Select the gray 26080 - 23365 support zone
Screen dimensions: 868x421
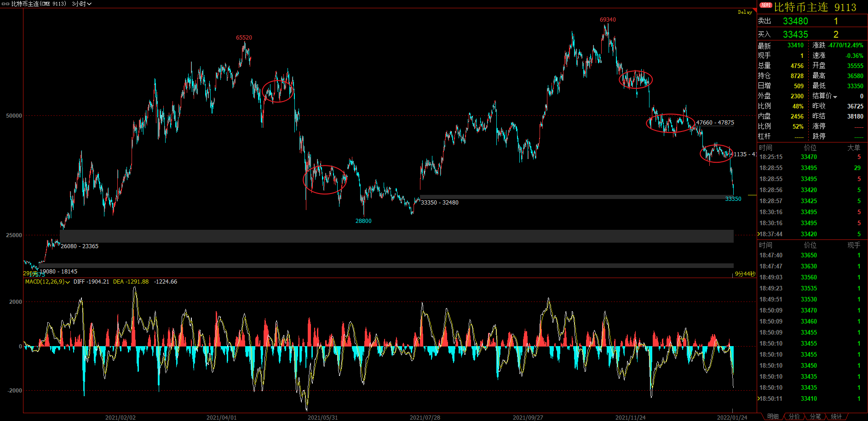click(x=397, y=236)
